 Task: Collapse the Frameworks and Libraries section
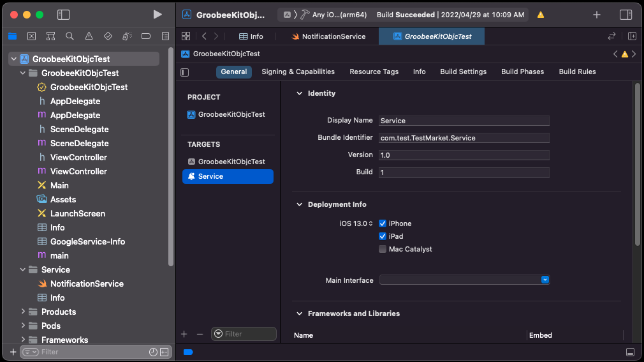pyautogui.click(x=300, y=313)
